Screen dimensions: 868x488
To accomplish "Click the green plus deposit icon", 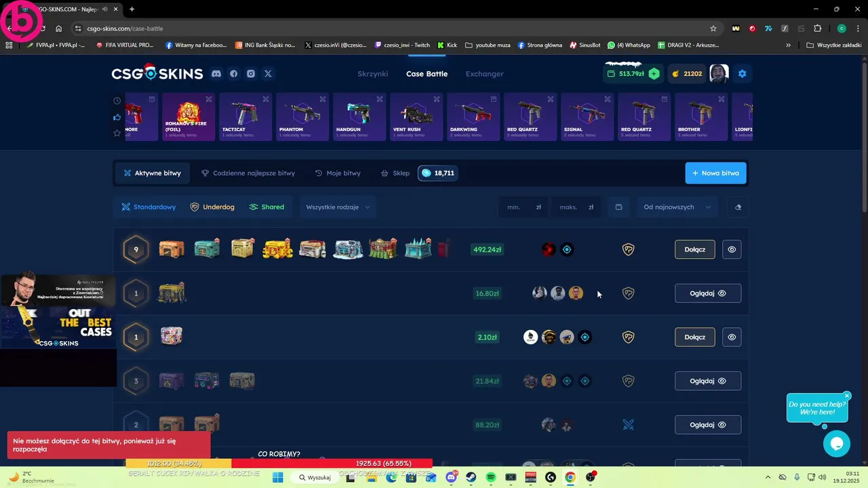I will pos(654,74).
